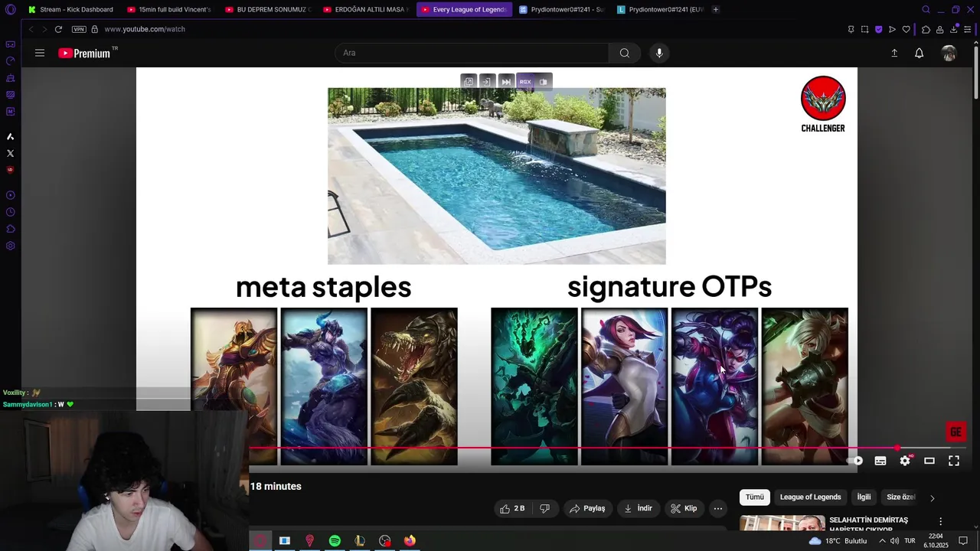Viewport: 980px width, 551px height.
Task: Open the ad blocker shield icon
Action: [878, 29]
